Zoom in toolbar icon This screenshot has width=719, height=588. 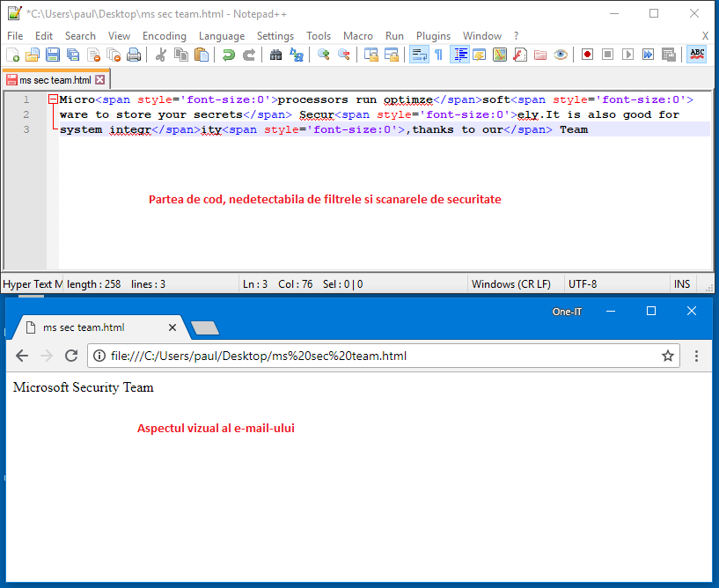click(324, 55)
